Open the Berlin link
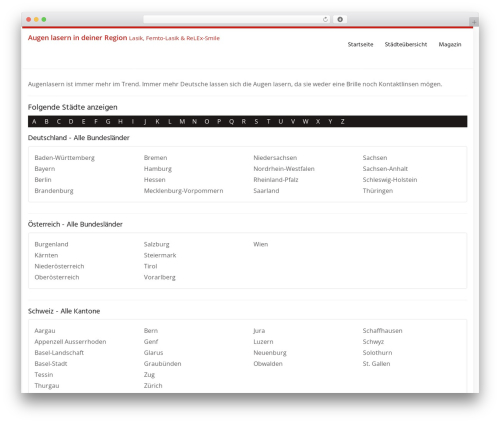500x423 pixels. click(43, 180)
